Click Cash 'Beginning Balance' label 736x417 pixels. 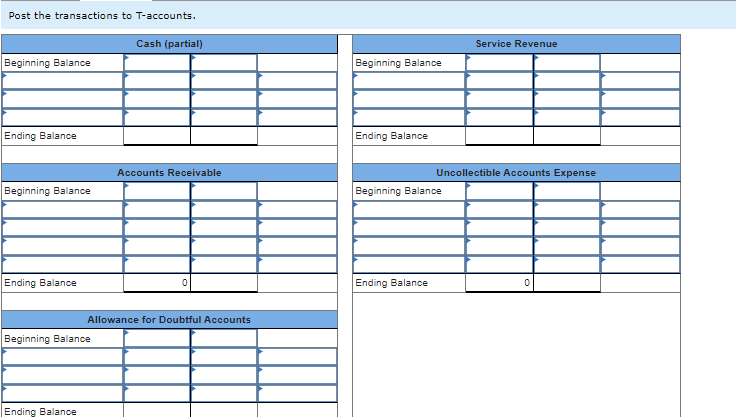pos(47,63)
